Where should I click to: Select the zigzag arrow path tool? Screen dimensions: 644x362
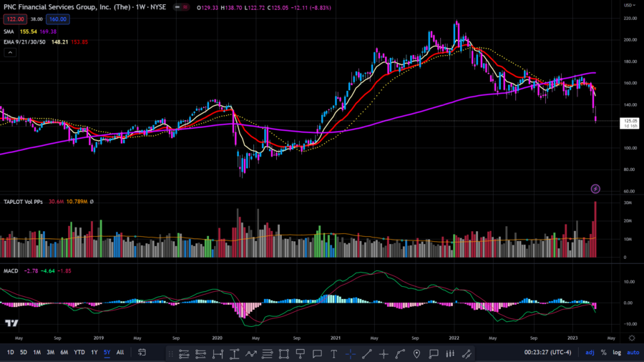point(251,354)
